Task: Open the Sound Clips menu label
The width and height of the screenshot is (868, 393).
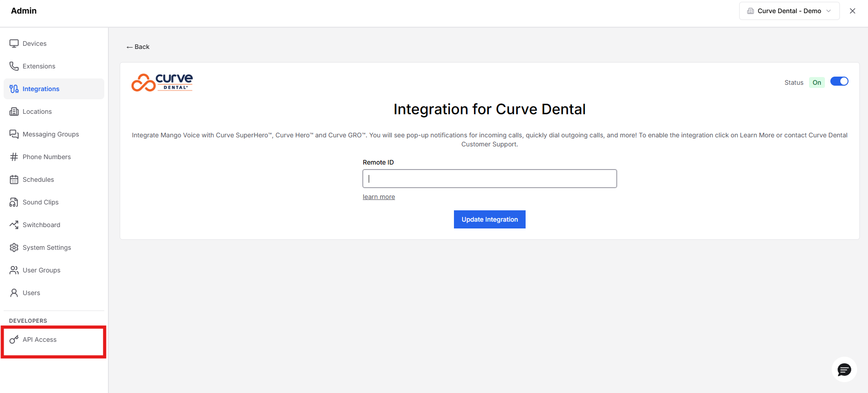Action: (40, 202)
